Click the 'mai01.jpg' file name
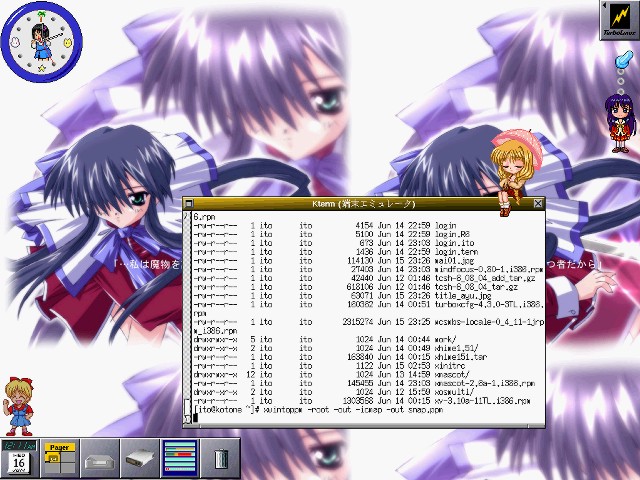Viewport: 640px width, 480px height. pos(455,260)
